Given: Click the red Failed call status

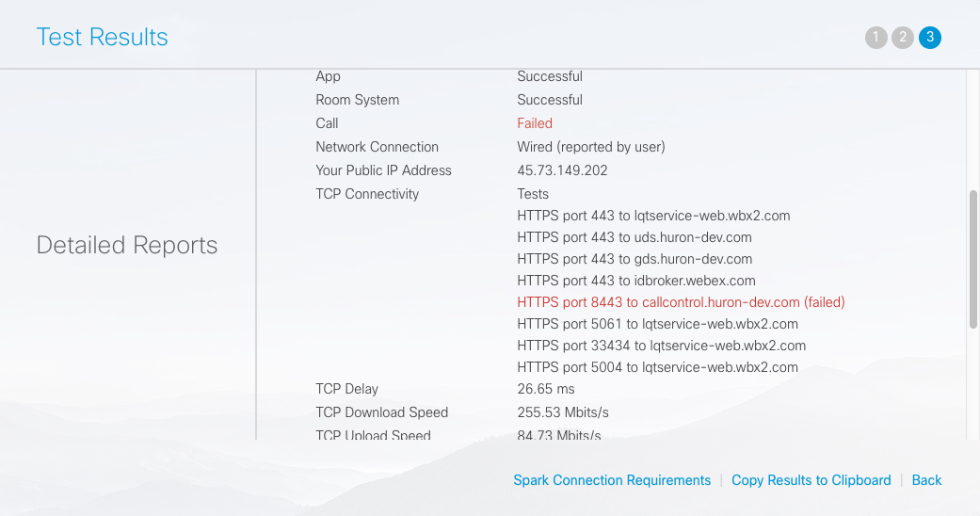Looking at the screenshot, I should [x=535, y=123].
